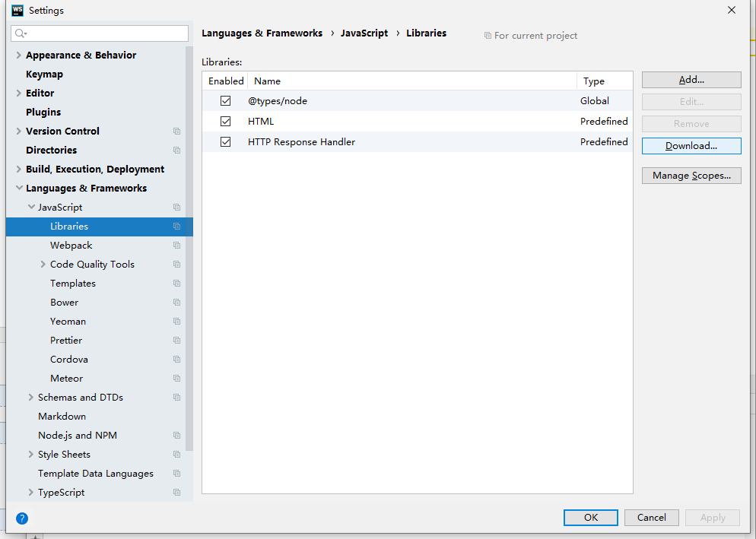
Task: Click the project-scope icon beside TypeScript
Action: pyautogui.click(x=177, y=493)
